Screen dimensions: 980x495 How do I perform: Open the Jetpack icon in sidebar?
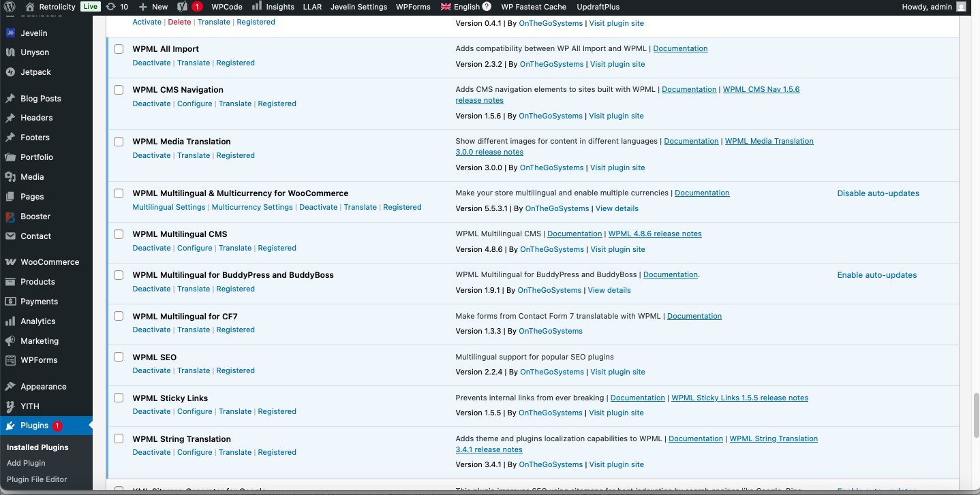click(x=10, y=72)
